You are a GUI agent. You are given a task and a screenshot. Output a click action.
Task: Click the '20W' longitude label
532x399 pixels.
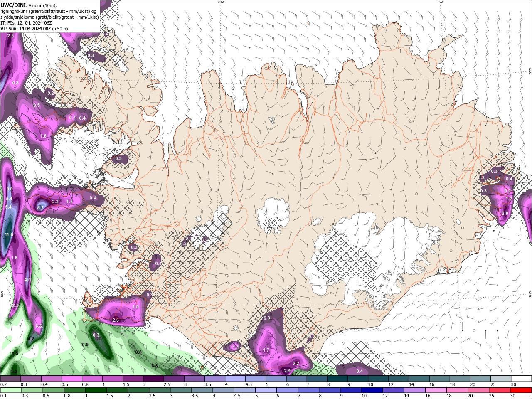click(x=221, y=2)
